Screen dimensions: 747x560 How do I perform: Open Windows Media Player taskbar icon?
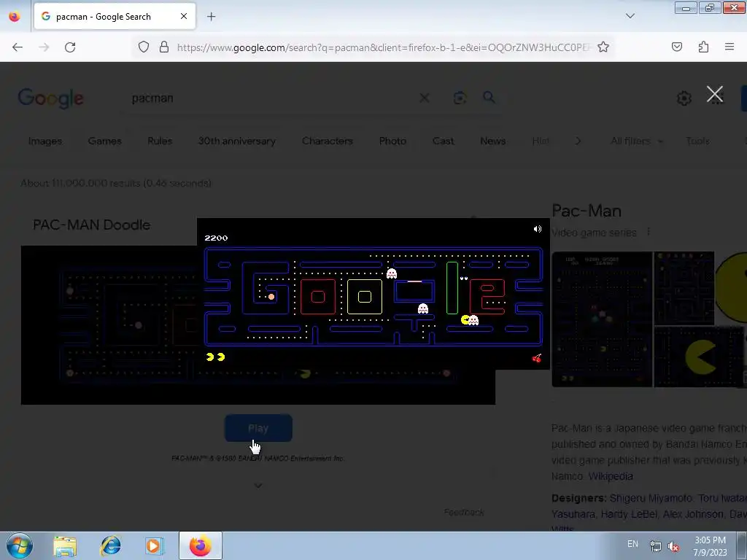click(155, 545)
